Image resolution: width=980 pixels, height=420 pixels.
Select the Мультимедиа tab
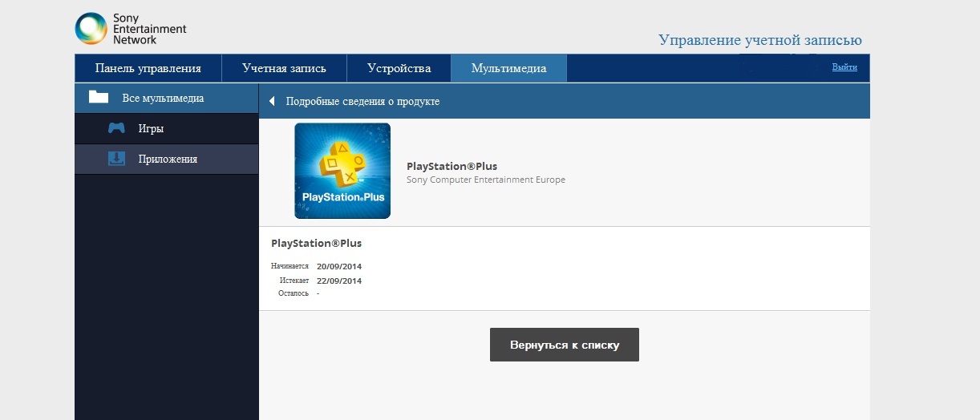[508, 68]
